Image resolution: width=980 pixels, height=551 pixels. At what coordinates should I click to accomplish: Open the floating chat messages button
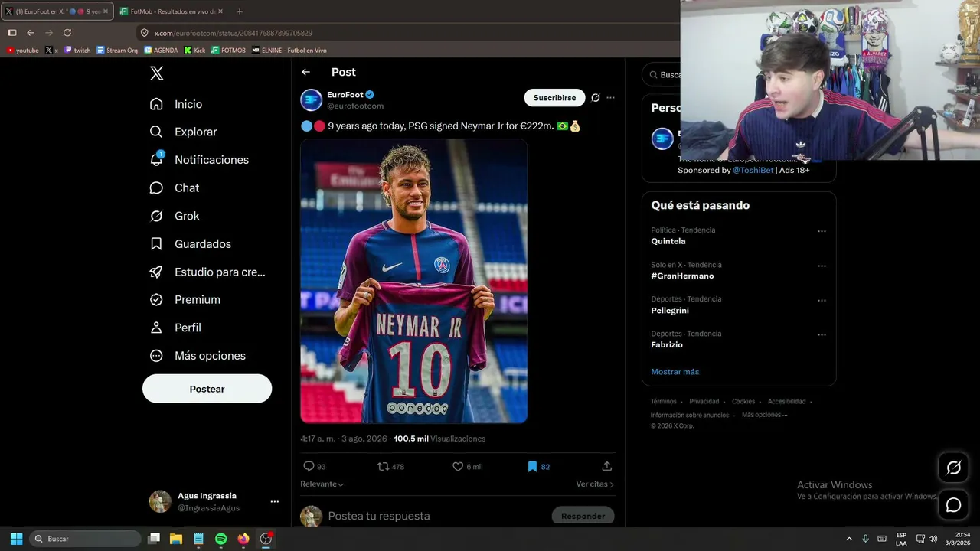tap(953, 505)
